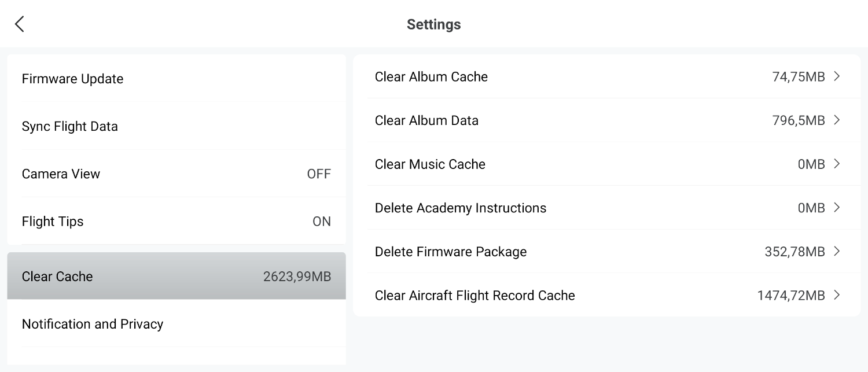Select the Clear Cache menu entry
The height and width of the screenshot is (372, 868).
(57, 277)
